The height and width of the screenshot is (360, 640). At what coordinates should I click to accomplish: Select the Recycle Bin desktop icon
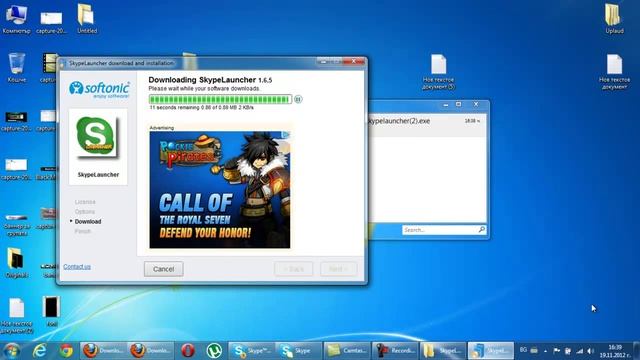tap(17, 67)
